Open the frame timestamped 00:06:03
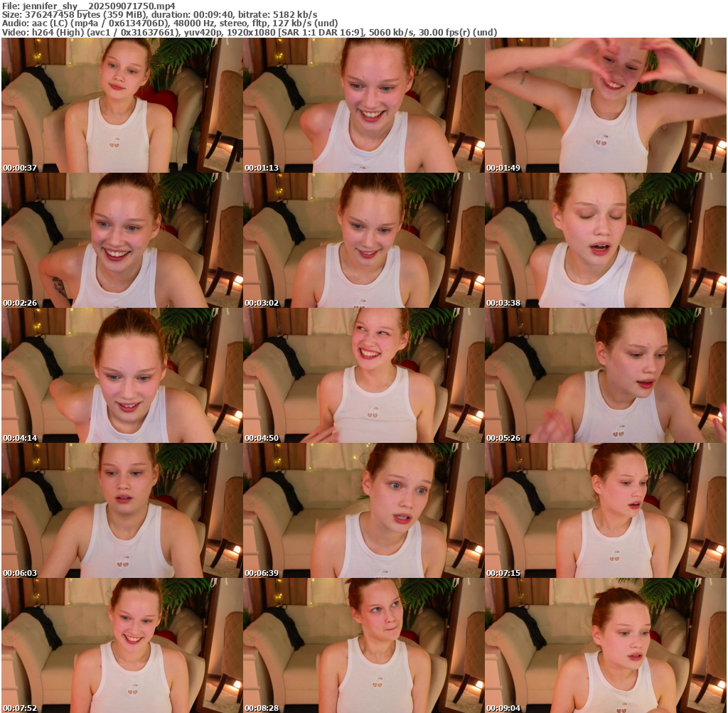This screenshot has height=713, width=728. [122, 510]
